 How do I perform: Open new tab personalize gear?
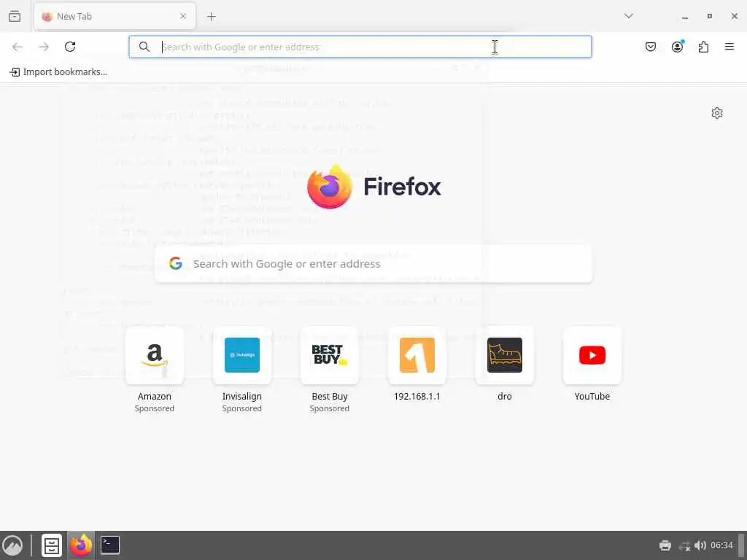[x=716, y=113]
